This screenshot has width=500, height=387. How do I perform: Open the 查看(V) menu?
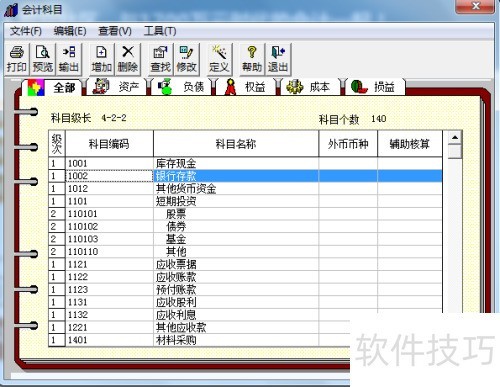coord(115,31)
